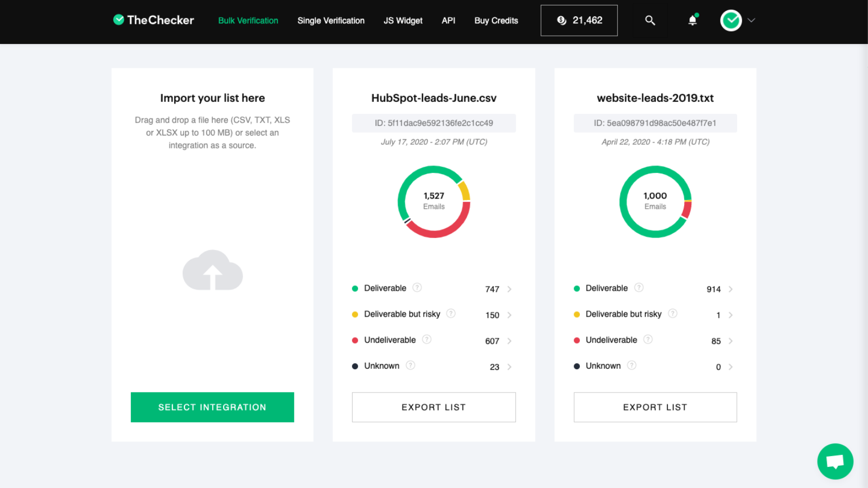Click the dollar coin credits icon
868x488 pixels.
coord(561,20)
